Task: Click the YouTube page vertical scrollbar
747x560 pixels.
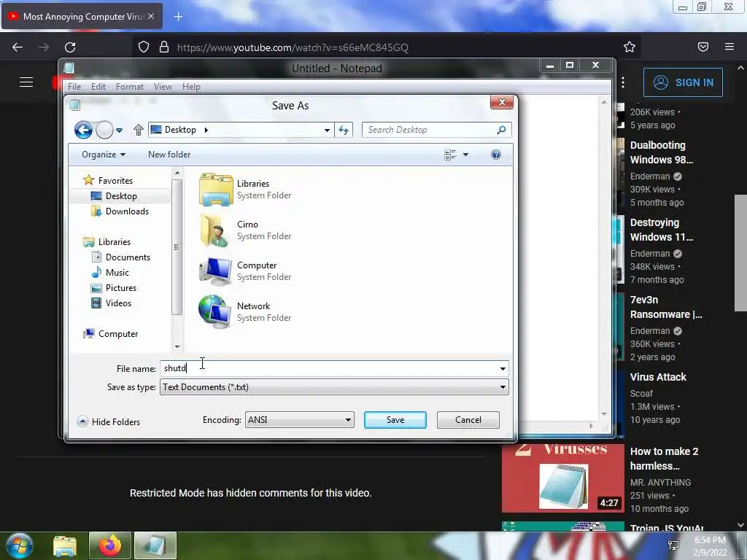Action: (740, 252)
